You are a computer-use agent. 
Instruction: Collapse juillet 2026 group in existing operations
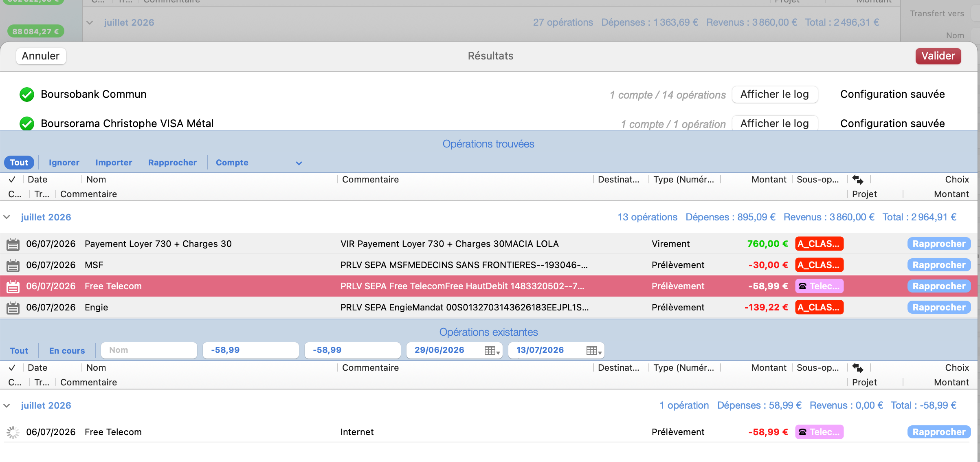click(7, 405)
